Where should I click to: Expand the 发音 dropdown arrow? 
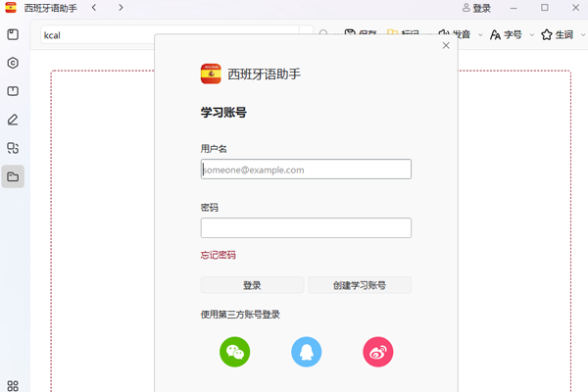480,35
